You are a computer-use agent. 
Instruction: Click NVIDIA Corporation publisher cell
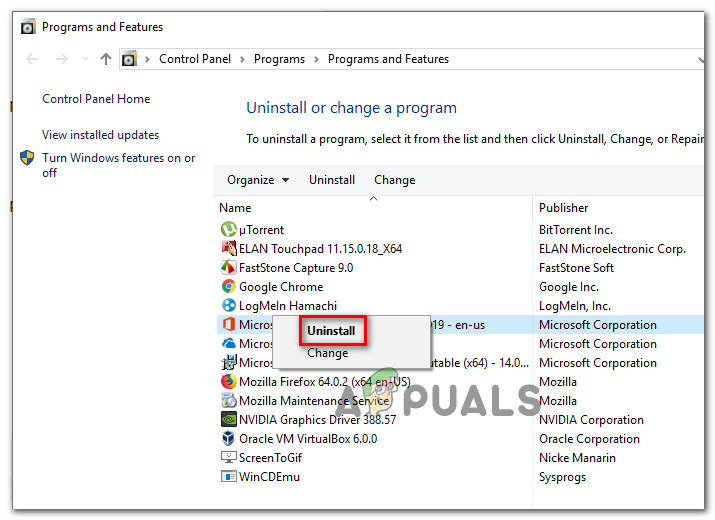coord(591,419)
